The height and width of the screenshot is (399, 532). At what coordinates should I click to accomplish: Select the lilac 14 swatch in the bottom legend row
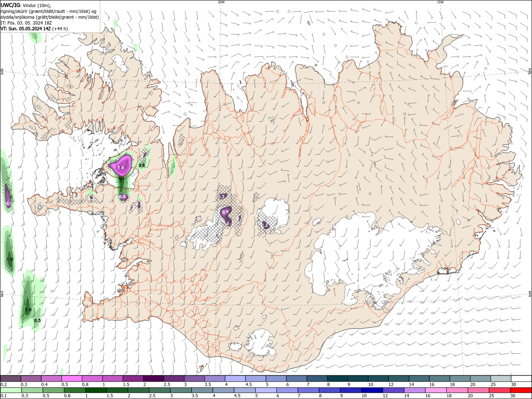tap(414, 390)
